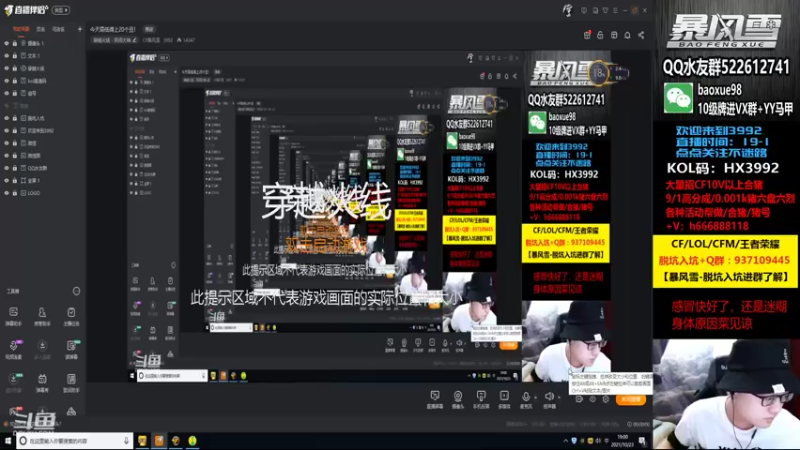Click the orange start streaming button
Viewport: 800px width, 450px height.
(x=631, y=399)
